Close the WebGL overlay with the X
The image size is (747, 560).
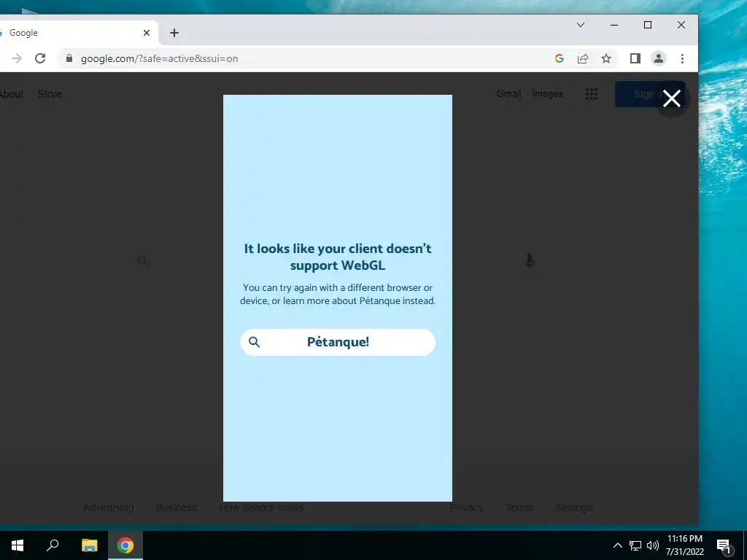(672, 98)
